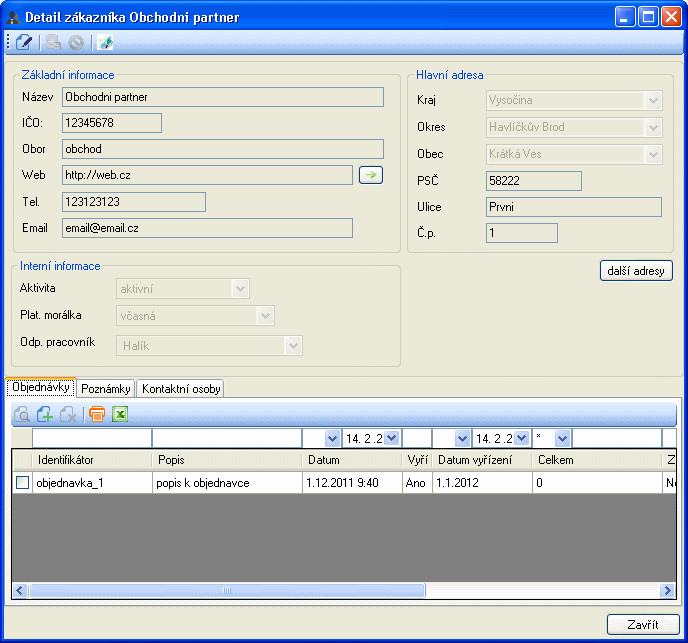Screen dimensions: 688x643
Task: Click the PSČ field with 58222
Action: click(x=534, y=181)
